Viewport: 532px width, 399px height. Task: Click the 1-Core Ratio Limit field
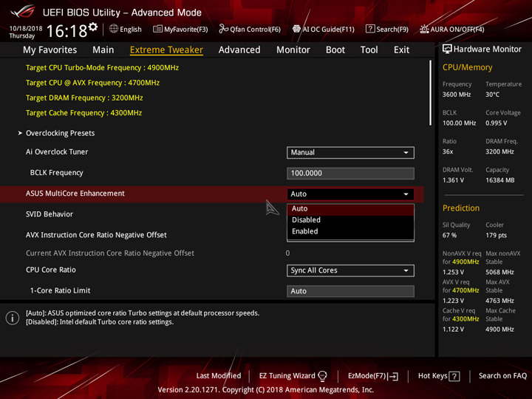pos(350,291)
